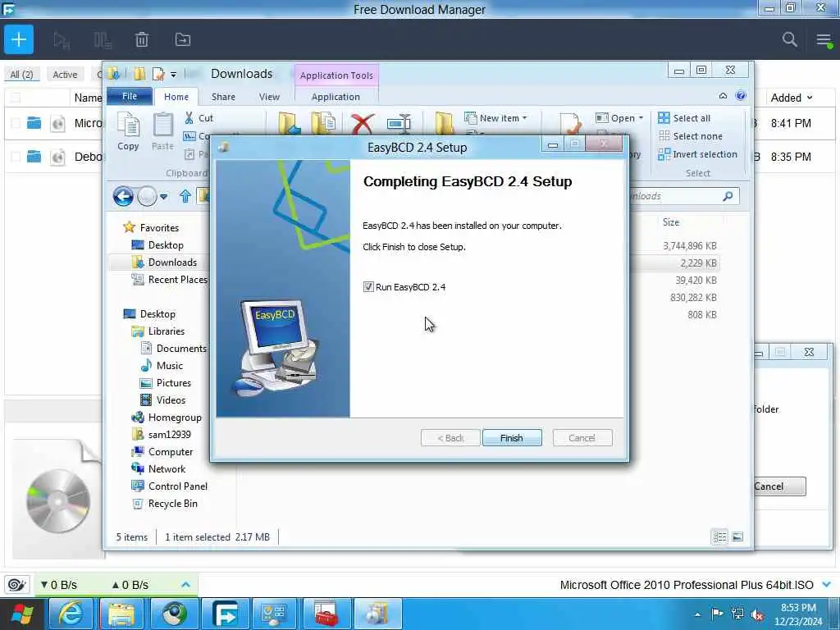Open the File tab in Explorer

coord(130,96)
